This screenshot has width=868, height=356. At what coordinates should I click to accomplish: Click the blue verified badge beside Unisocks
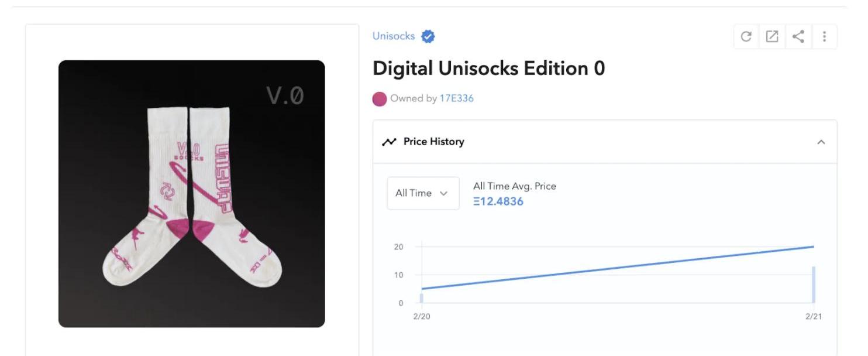[428, 36]
